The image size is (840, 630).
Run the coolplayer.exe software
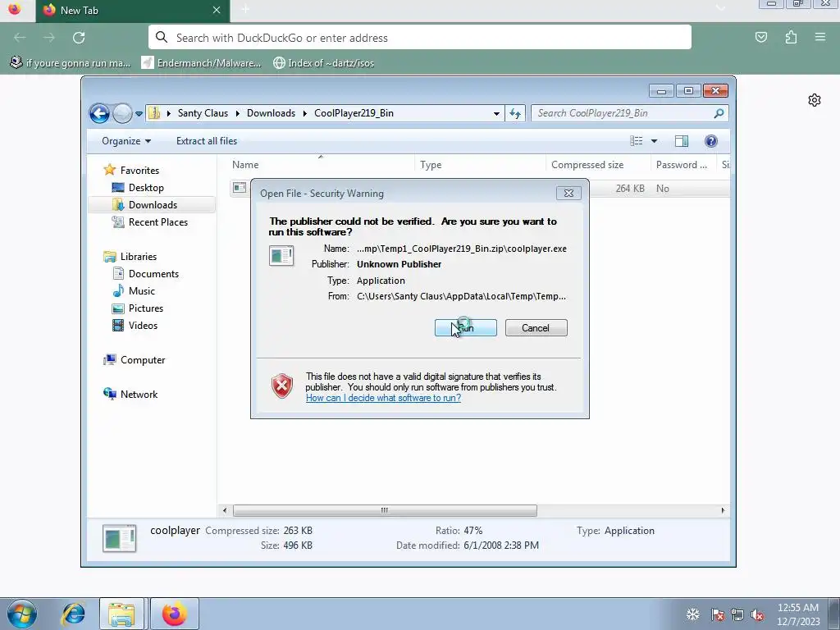(x=466, y=328)
